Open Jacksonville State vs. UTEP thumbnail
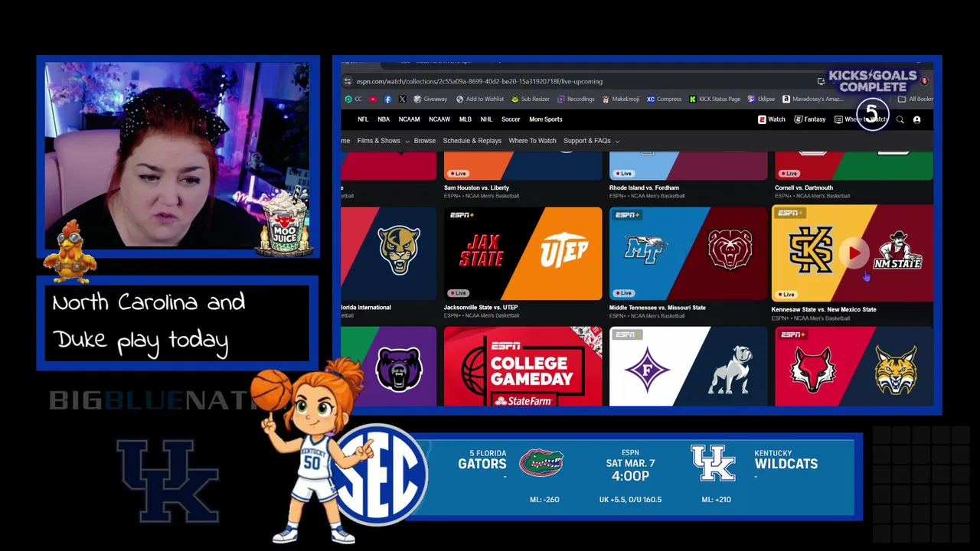 523,253
